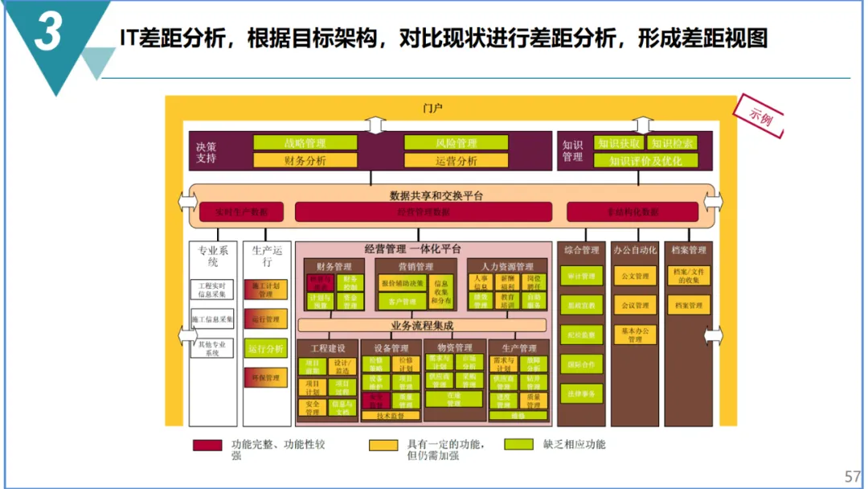Select the 公文管理 box under 办公自动化

(635, 277)
